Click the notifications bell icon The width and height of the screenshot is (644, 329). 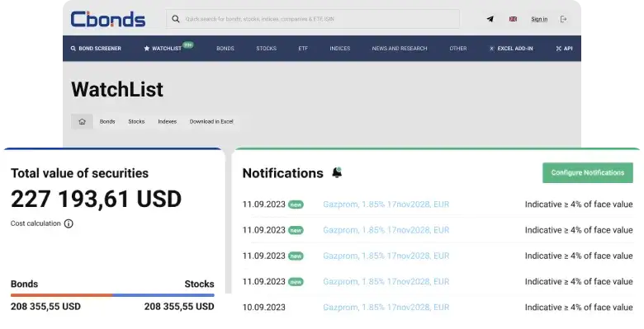pos(337,172)
